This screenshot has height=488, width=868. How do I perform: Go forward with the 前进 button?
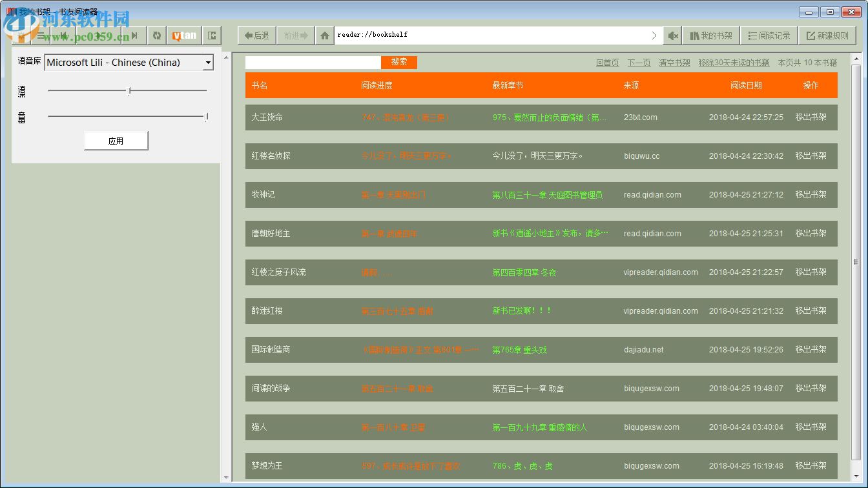click(x=296, y=36)
